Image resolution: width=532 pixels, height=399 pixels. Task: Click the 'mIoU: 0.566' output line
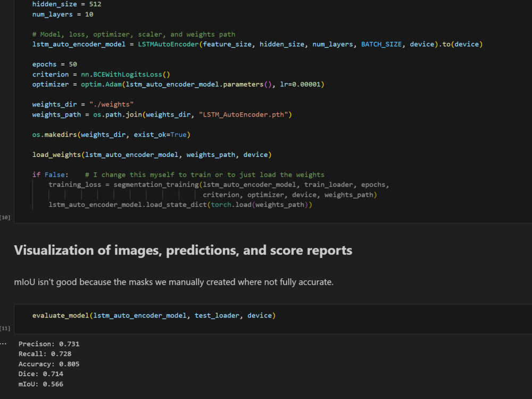[41, 384]
